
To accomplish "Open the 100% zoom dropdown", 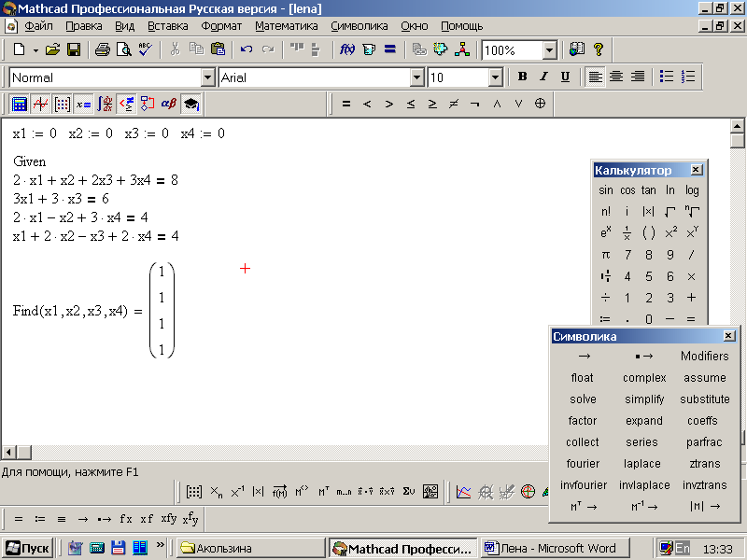I will click(x=549, y=50).
